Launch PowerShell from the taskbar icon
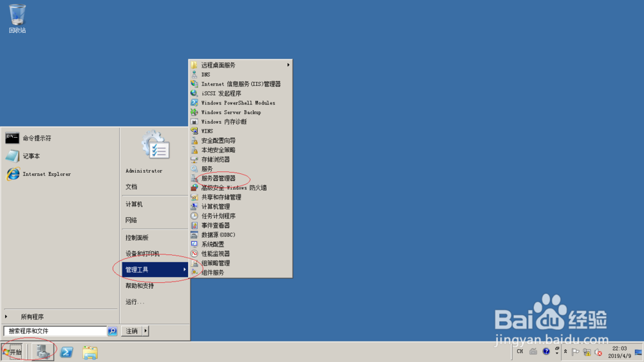The height and width of the screenshot is (362, 644). coord(66,352)
